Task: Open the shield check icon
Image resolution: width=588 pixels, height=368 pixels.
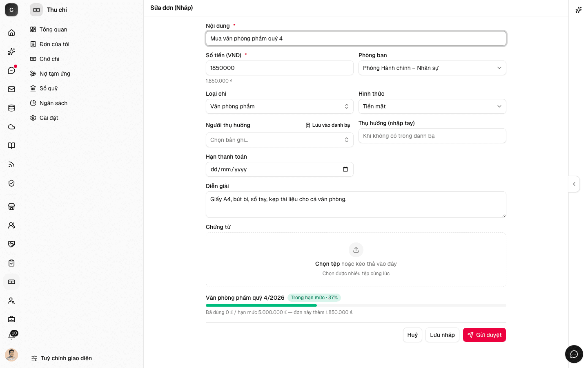Action: tap(11, 183)
